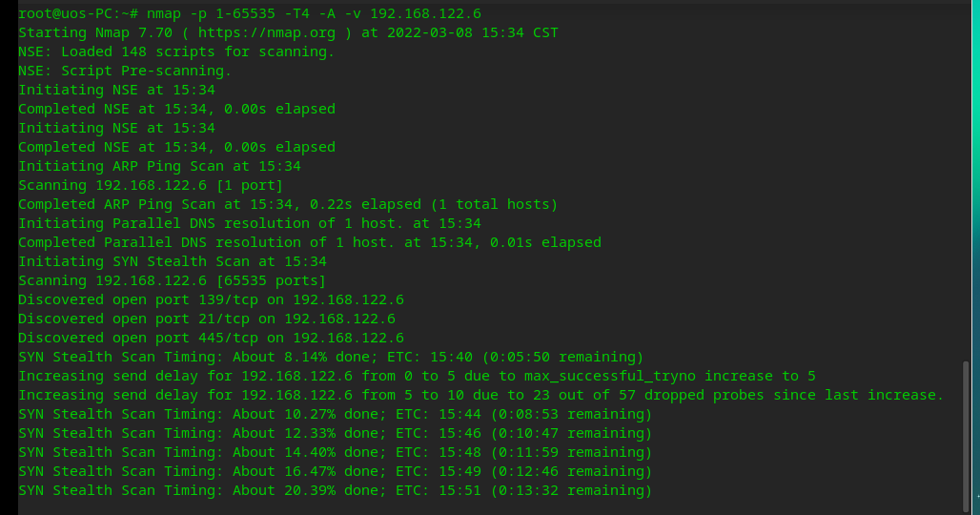Image resolution: width=980 pixels, height=515 pixels.
Task: Click 'Initiating Parallel DNS resolution' line
Action: 250,223
